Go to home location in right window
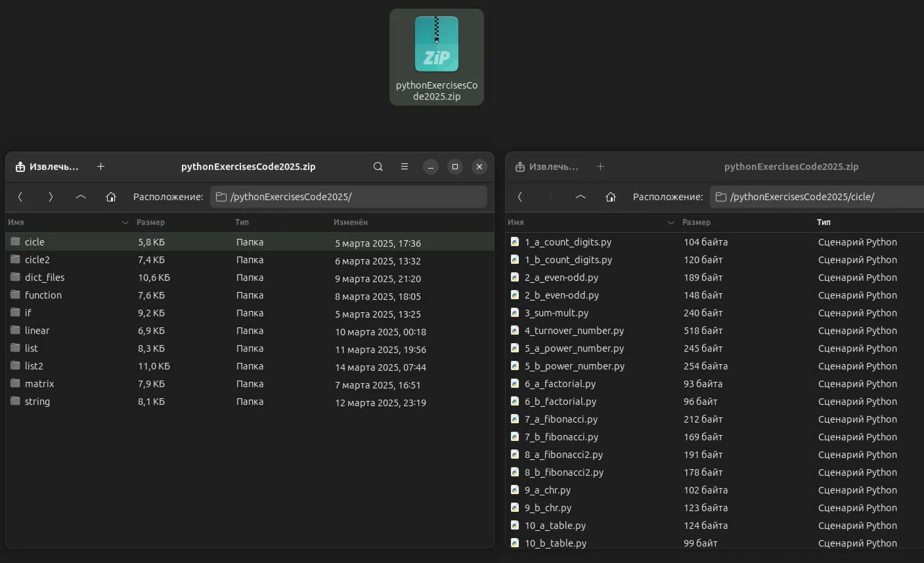This screenshot has height=563, width=924. pos(611,197)
